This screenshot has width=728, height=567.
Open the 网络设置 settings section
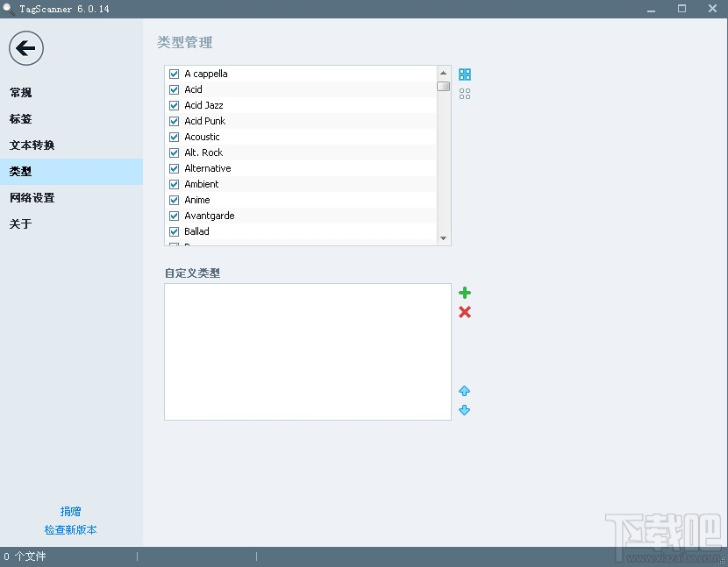pos(30,197)
